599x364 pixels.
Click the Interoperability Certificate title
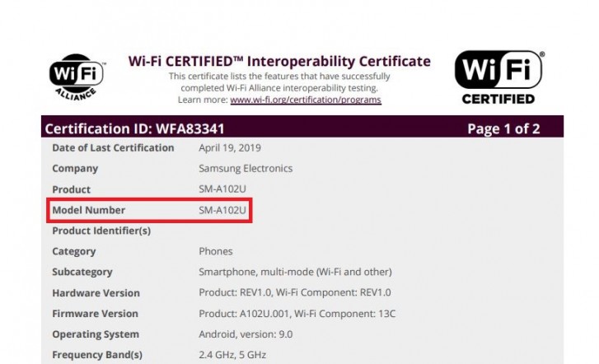[x=279, y=61]
